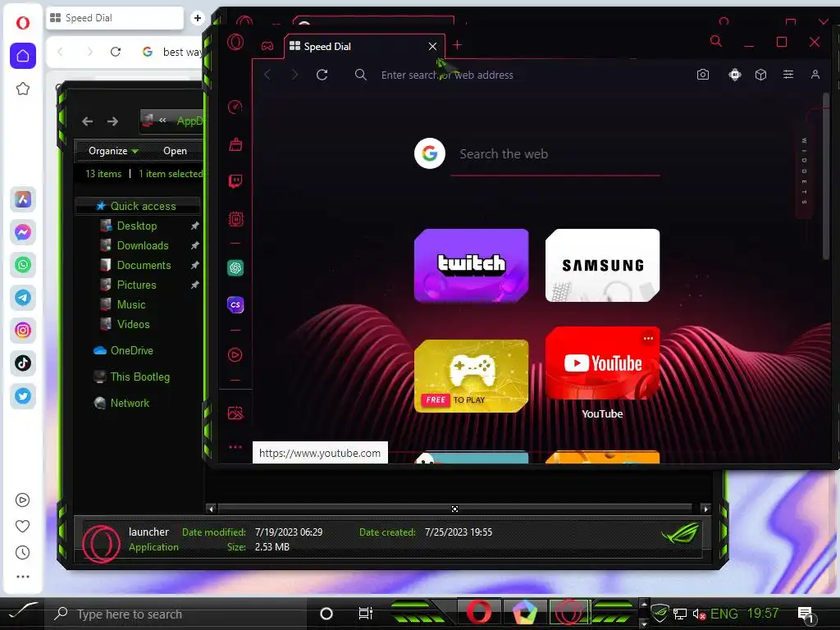This screenshot has width=840, height=630.
Task: Open Easy Setup sliders icon
Action: [x=788, y=75]
